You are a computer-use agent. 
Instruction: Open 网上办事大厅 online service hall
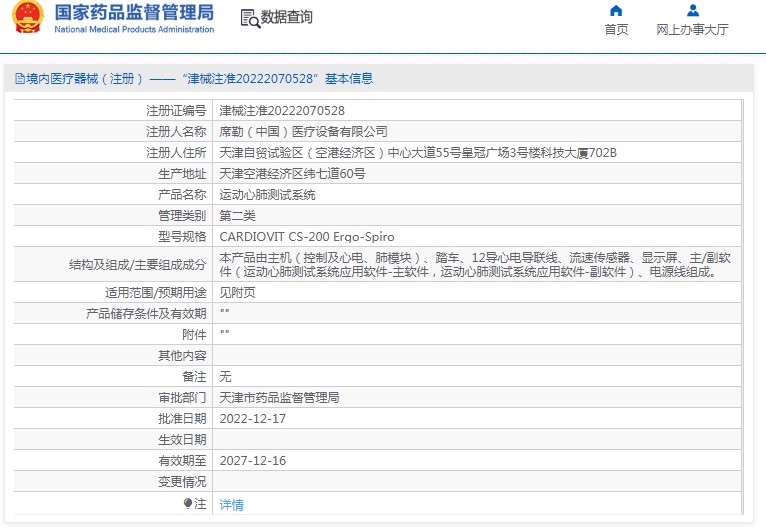692,30
